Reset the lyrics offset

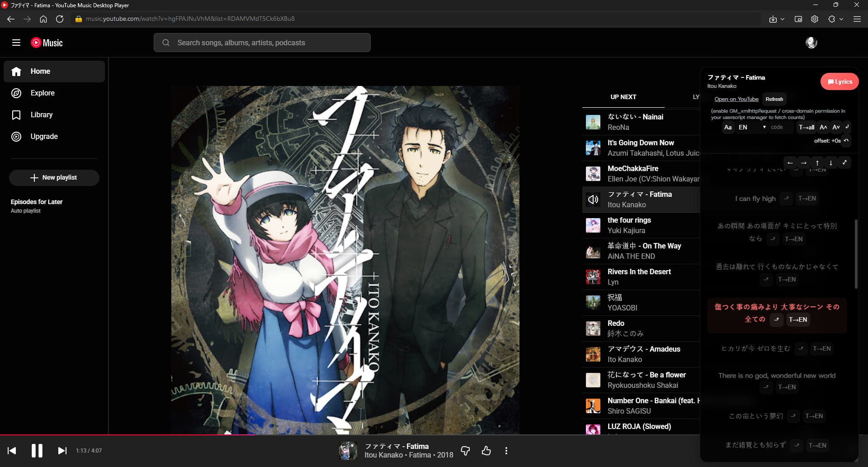click(x=846, y=141)
